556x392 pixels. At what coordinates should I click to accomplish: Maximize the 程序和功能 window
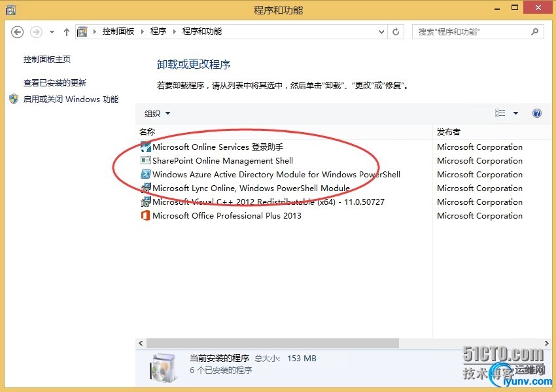(x=515, y=7)
